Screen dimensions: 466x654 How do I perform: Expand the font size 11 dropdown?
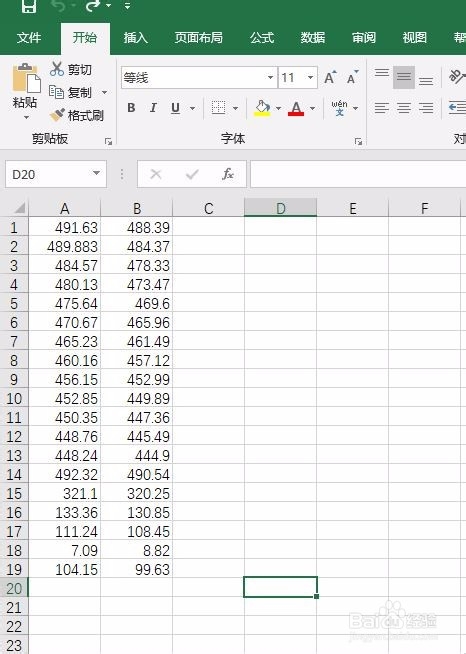(310, 78)
